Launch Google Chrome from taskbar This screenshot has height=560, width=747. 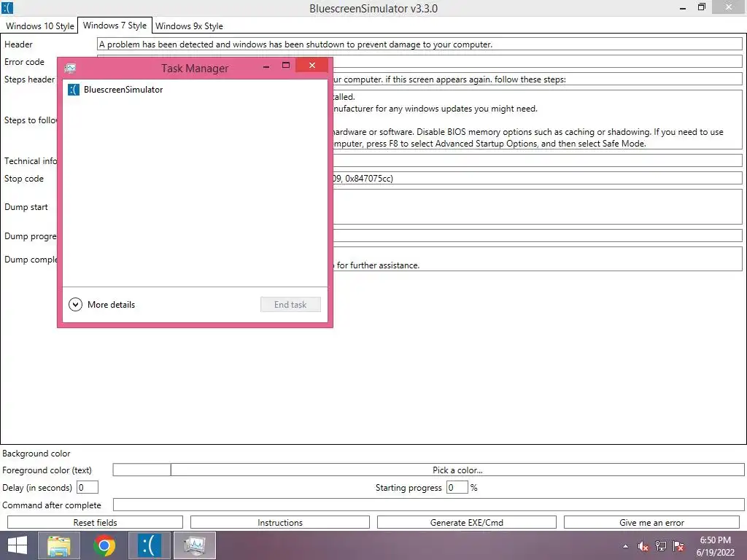coord(104,545)
